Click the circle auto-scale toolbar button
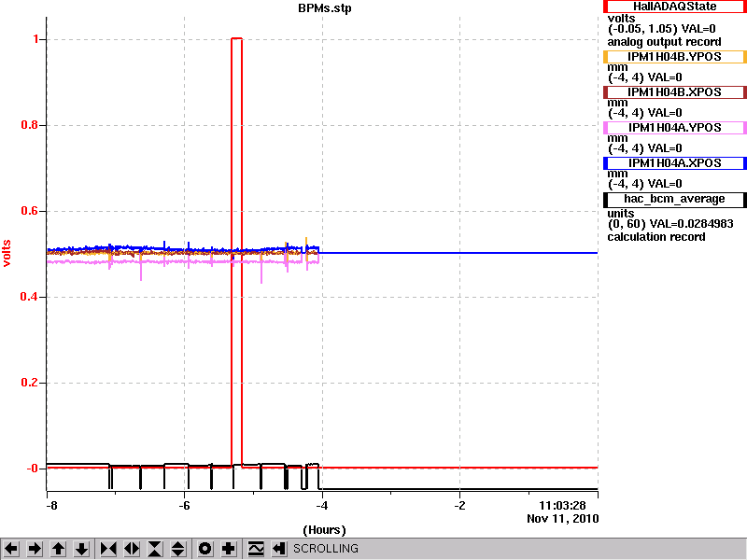Image resolution: width=747 pixels, height=560 pixels. pyautogui.click(x=205, y=549)
